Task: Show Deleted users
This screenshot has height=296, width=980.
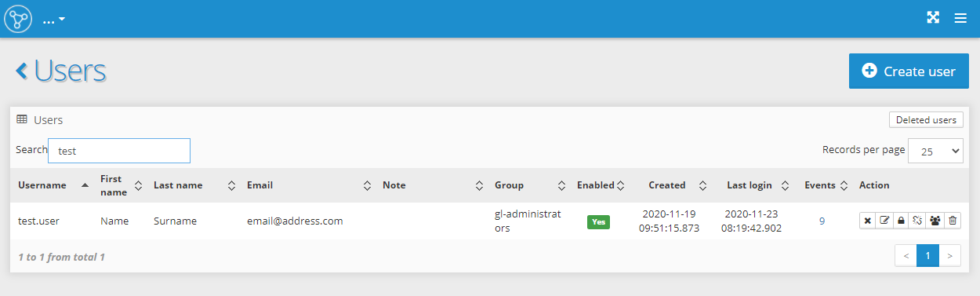Action: click(x=926, y=120)
